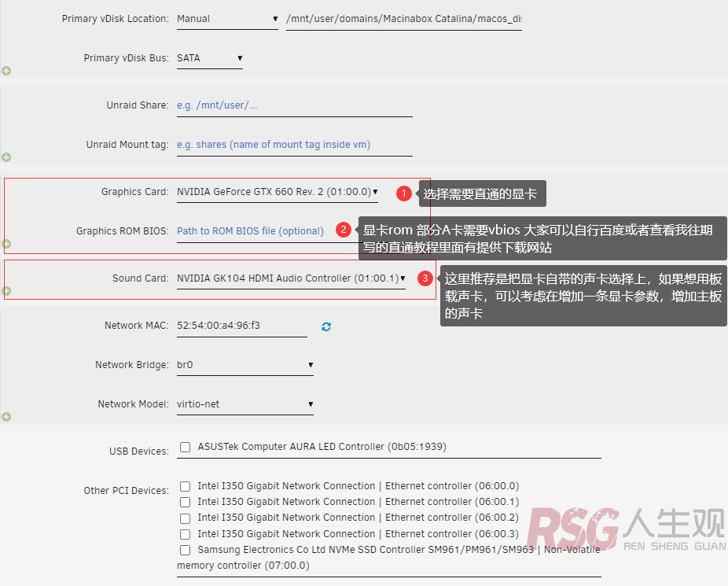Check Intel I350 Ethernet controller 06:00.1
This screenshot has width=728, height=586.
(186, 502)
